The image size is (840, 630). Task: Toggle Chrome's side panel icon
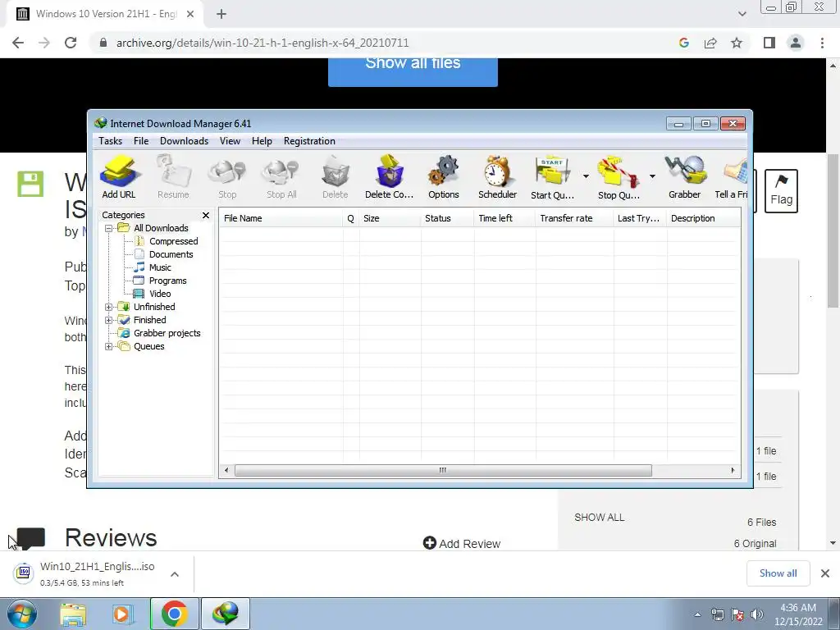tap(769, 43)
